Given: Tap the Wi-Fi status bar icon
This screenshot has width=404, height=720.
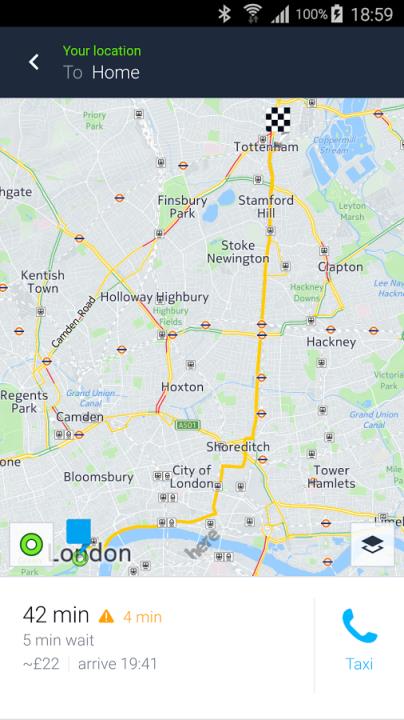Looking at the screenshot, I should click(252, 14).
